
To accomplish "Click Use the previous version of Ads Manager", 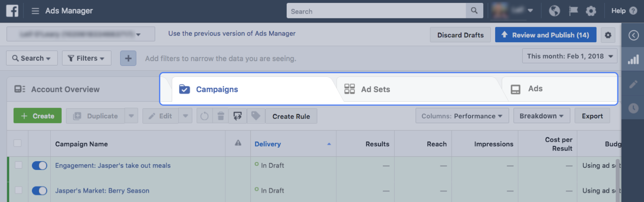I will coord(232,33).
